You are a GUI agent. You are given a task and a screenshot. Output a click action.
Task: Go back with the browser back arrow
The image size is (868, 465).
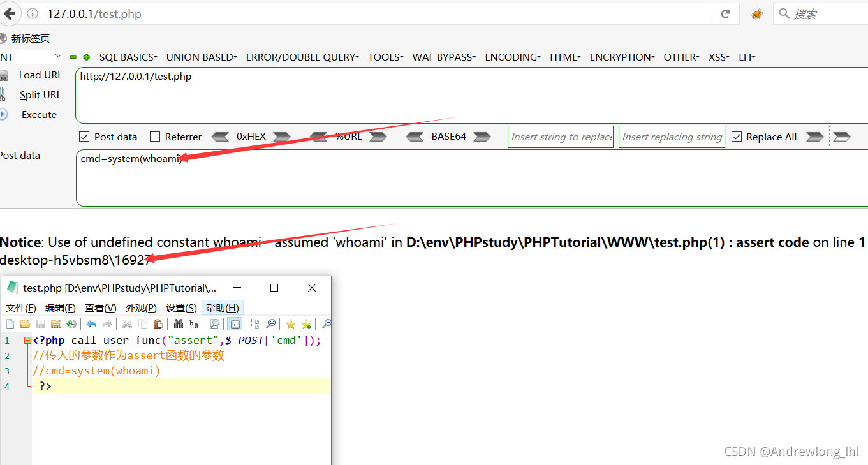click(x=10, y=13)
